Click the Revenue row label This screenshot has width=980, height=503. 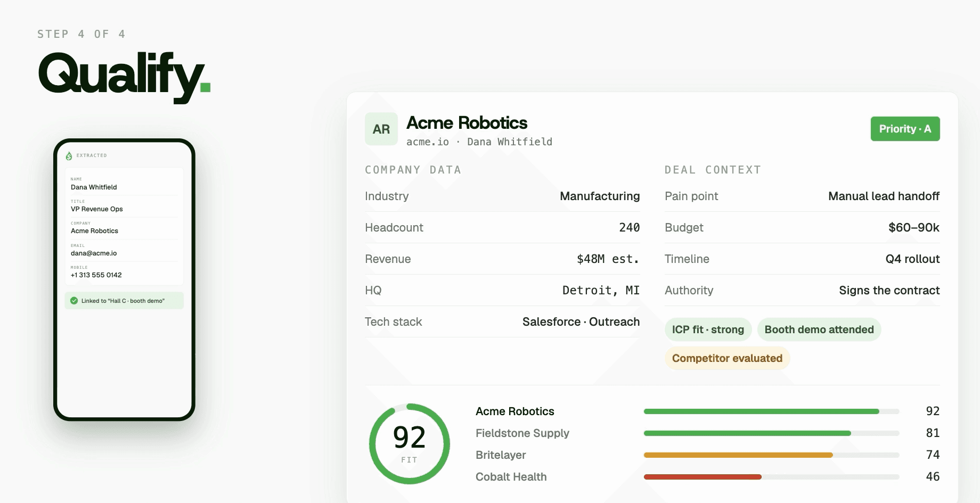tap(388, 259)
